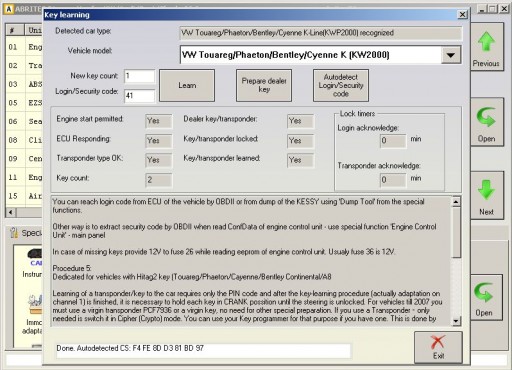Click the Previous green up arrow

486,42
